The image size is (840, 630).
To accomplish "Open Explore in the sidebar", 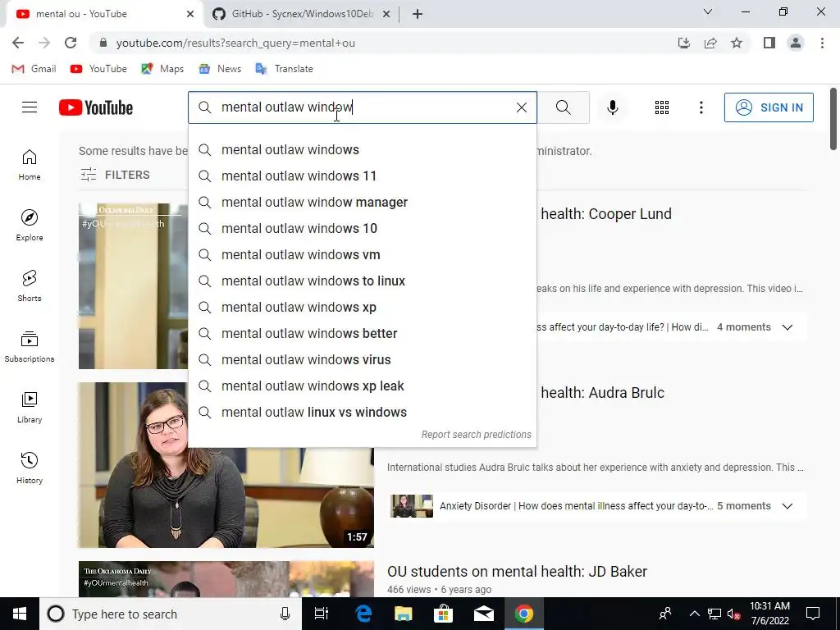I will coord(30,225).
